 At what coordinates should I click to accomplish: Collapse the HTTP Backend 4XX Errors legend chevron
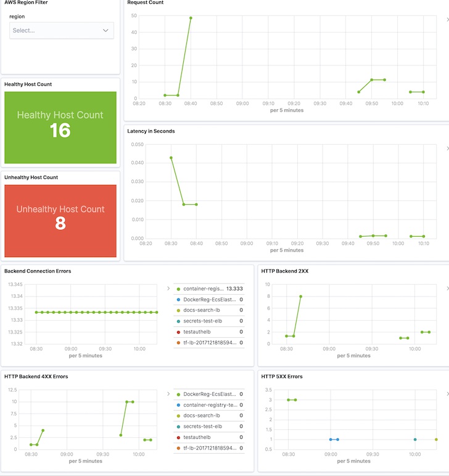click(x=168, y=393)
